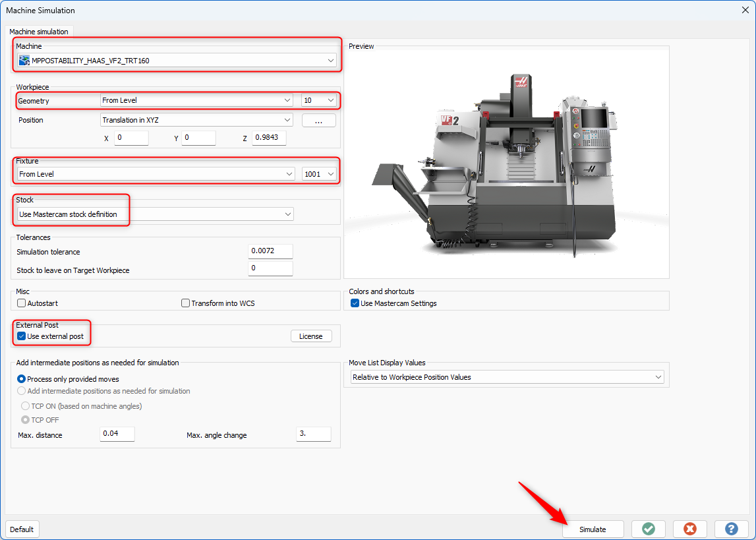Screen dimensions: 756x540
Task: Open Geometry From Level dropdown
Action: pyautogui.click(x=196, y=100)
